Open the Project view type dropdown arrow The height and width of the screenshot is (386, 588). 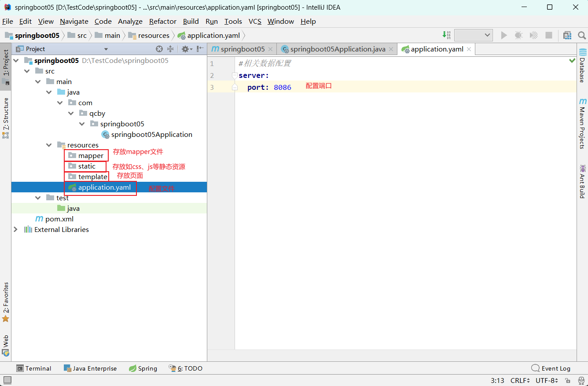tap(106, 49)
